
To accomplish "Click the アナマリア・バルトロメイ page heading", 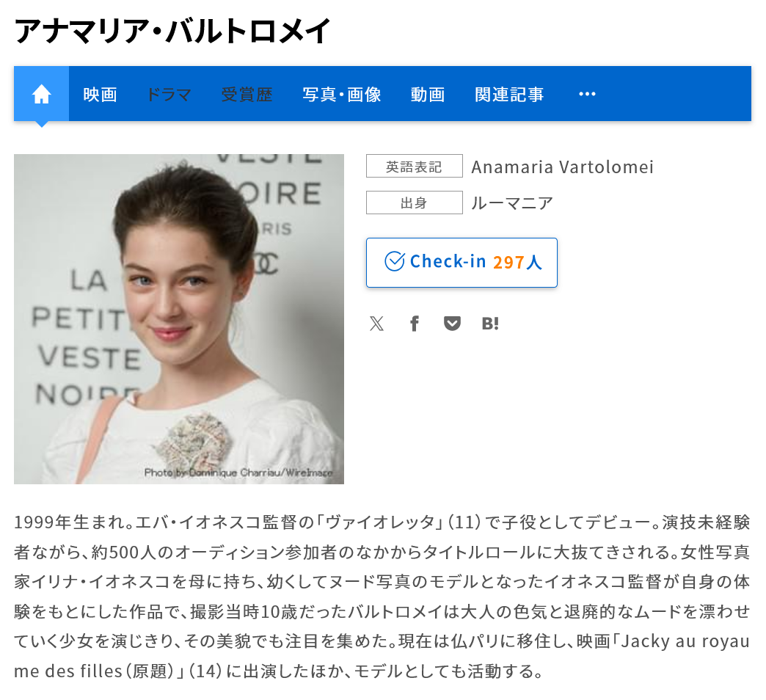I will click(x=172, y=30).
